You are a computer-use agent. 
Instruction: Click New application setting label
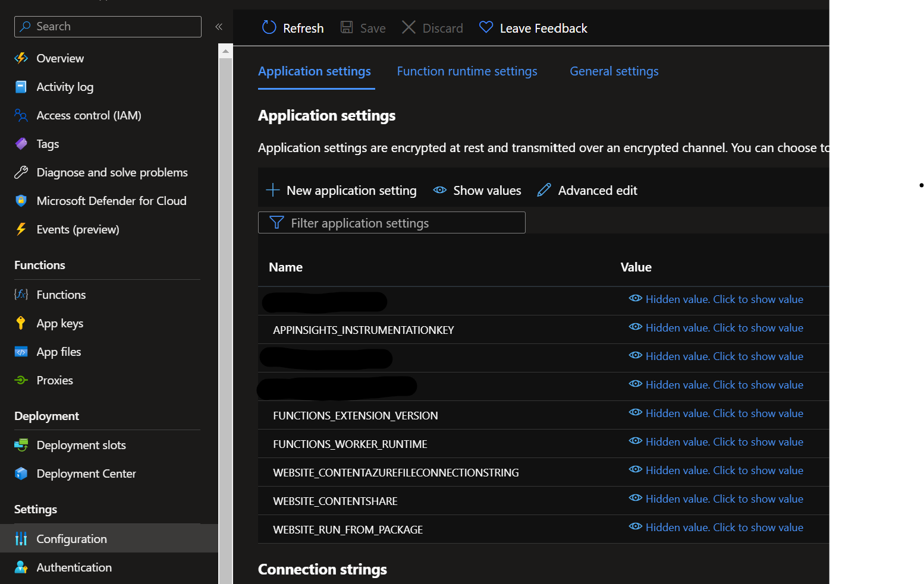(x=351, y=190)
